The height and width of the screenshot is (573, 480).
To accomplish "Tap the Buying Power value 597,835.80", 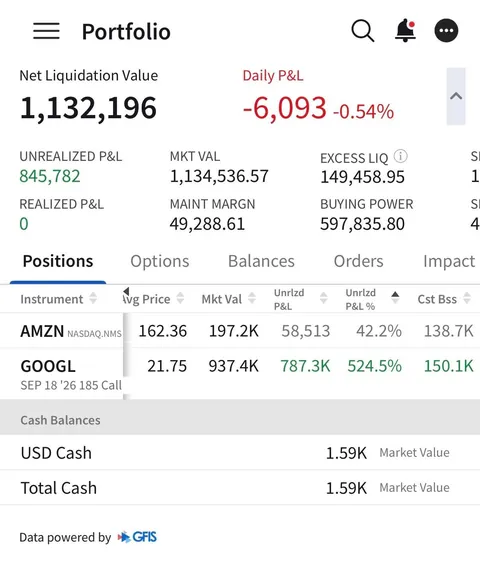I will [x=362, y=224].
